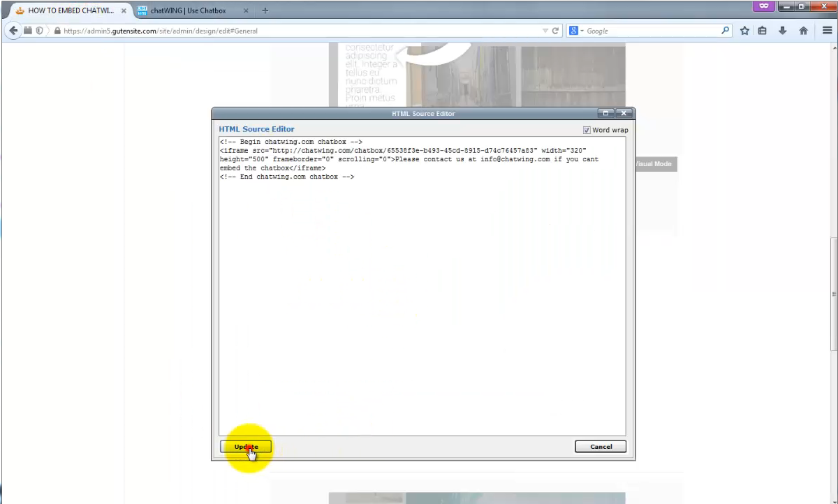Click the folder icon next to the Back button
This screenshot has height=504, width=838.
(28, 31)
